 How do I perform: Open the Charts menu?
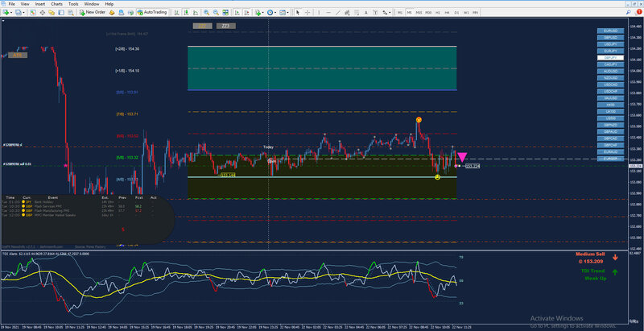(56, 4)
